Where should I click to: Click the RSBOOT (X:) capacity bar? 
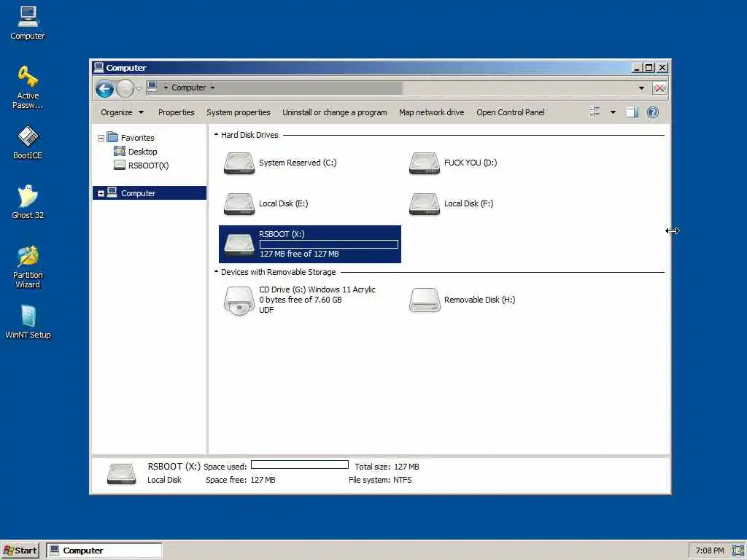click(x=329, y=244)
